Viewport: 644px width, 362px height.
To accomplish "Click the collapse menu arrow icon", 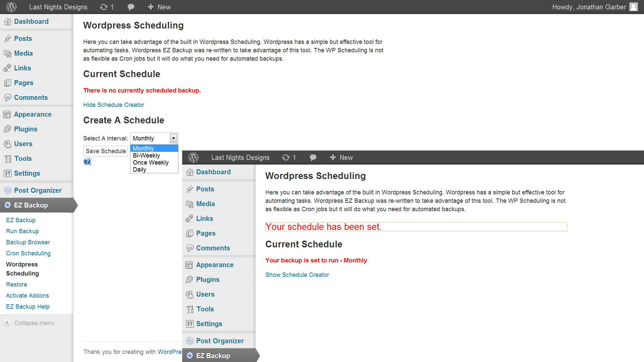I will point(7,322).
